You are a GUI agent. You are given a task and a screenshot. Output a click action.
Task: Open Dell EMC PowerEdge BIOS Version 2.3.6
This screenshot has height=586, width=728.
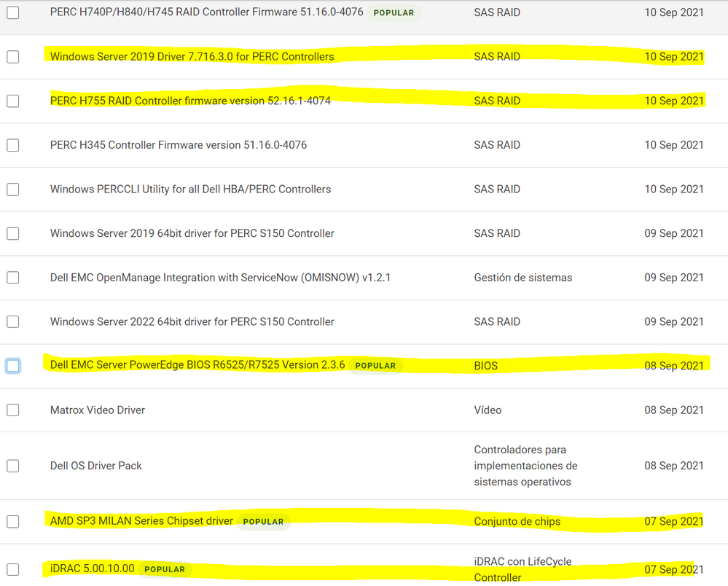[x=197, y=365]
